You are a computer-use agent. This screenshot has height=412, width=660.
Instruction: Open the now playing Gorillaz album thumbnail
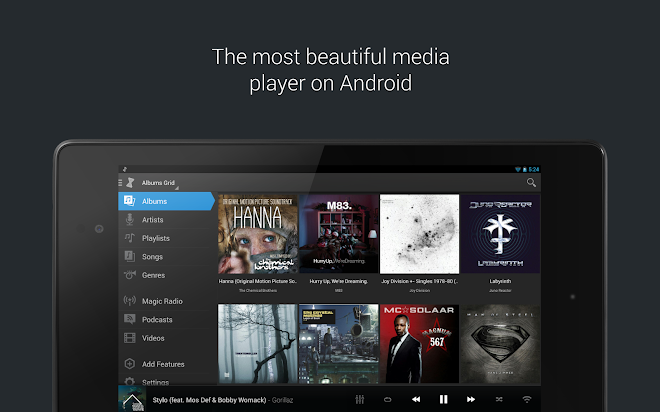point(132,399)
